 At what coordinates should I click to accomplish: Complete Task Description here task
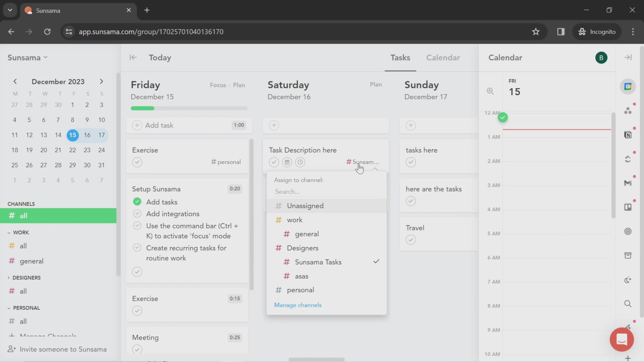pyautogui.click(x=274, y=162)
